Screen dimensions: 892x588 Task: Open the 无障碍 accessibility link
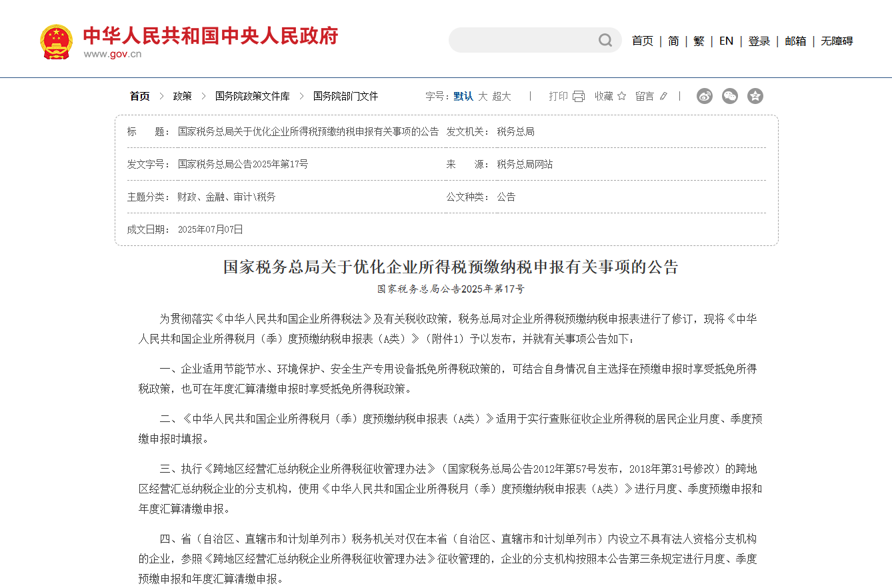[x=837, y=41]
